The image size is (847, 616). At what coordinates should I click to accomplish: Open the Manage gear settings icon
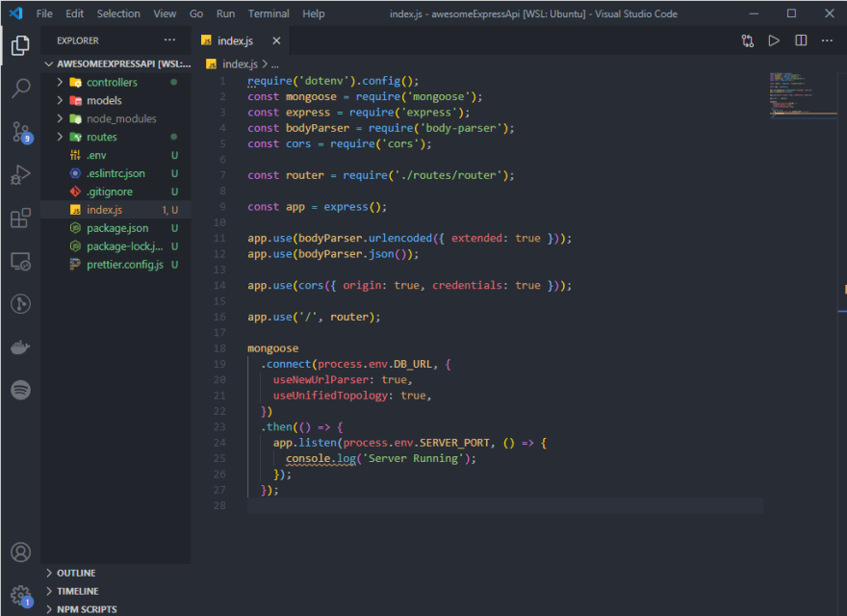[x=21, y=596]
